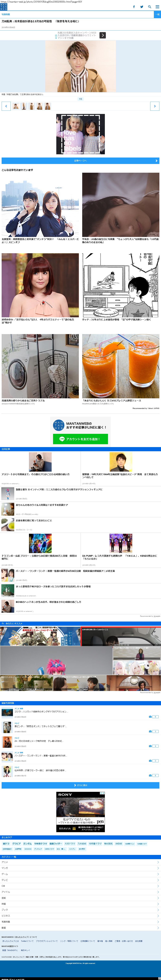Open the orange vegetable juice sponsored article
The width and height of the screenshot is (161, 980).
pyautogui.click(x=121, y=366)
